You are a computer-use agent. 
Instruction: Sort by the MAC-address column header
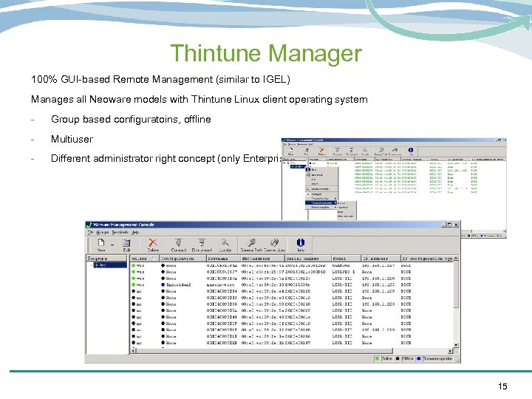click(x=262, y=259)
